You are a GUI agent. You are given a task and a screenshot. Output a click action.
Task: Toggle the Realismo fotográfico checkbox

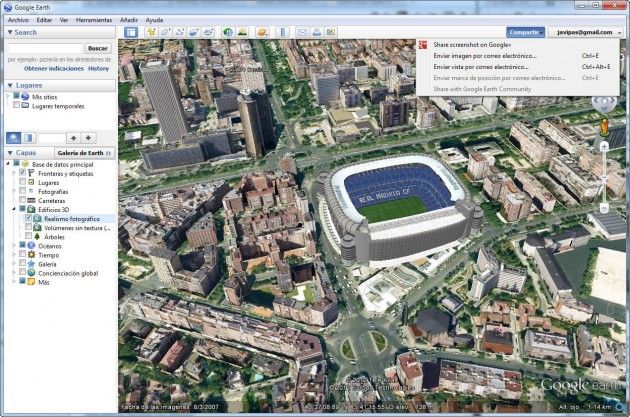coord(27,218)
